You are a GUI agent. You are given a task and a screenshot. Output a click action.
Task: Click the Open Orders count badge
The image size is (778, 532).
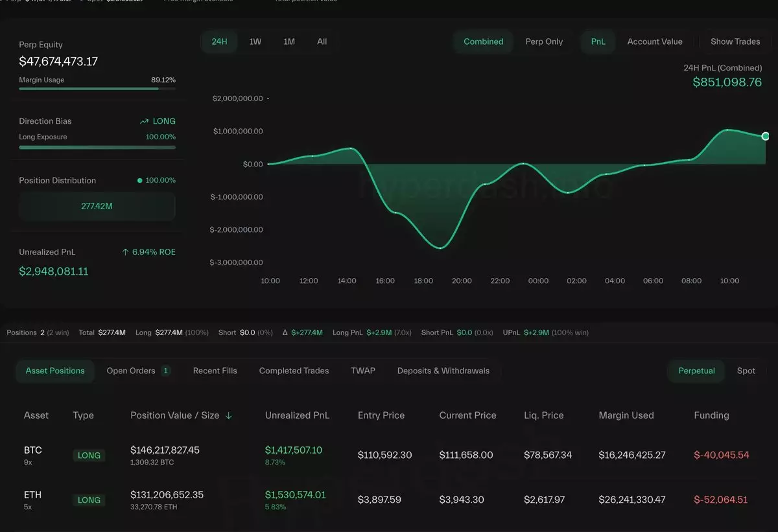coord(165,371)
